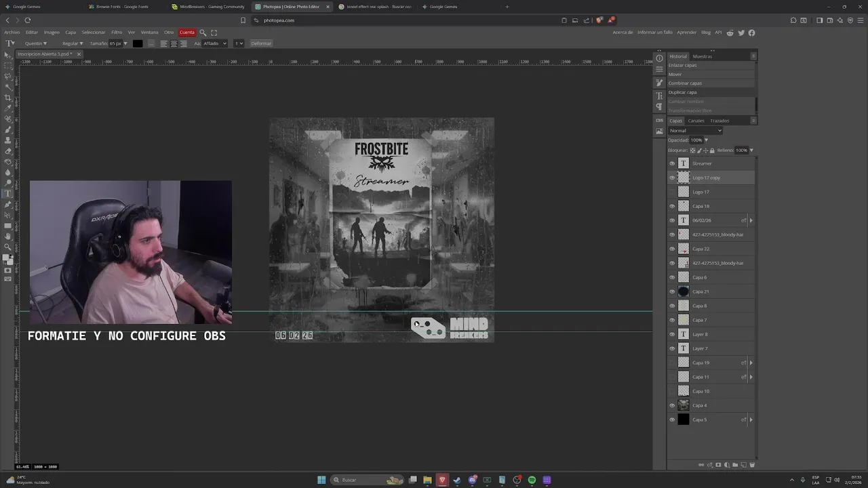Image resolution: width=868 pixels, height=488 pixels.
Task: Align text right in options bar
Action: pos(183,43)
